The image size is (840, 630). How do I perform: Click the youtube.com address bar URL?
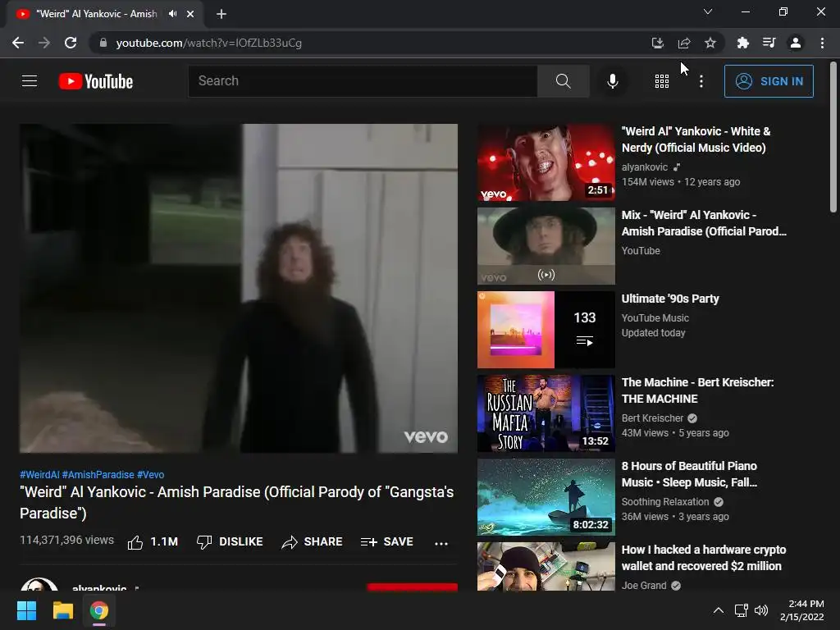[209, 43]
